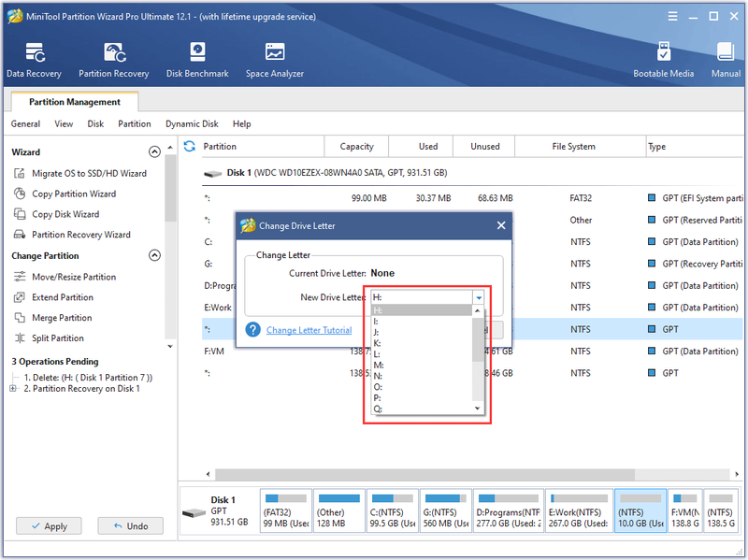
Task: Open the Dynamic Disk menu
Action: click(192, 123)
